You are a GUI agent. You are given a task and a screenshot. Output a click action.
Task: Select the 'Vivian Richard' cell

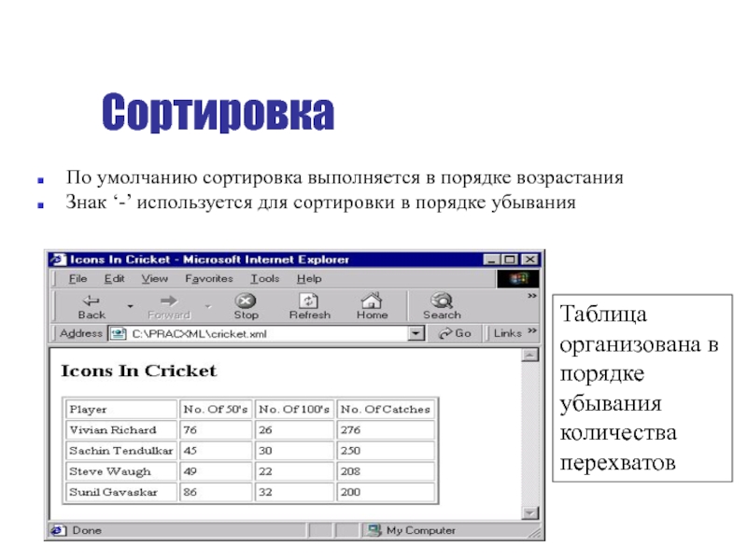click(121, 429)
